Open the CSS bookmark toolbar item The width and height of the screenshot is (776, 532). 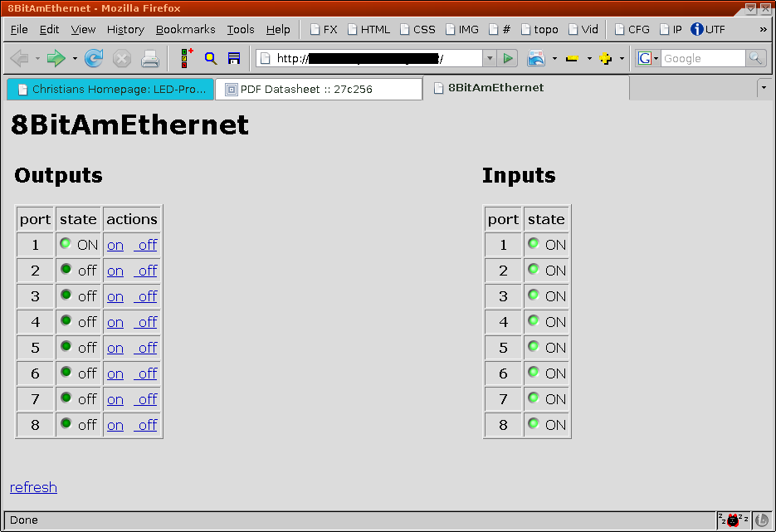point(417,29)
